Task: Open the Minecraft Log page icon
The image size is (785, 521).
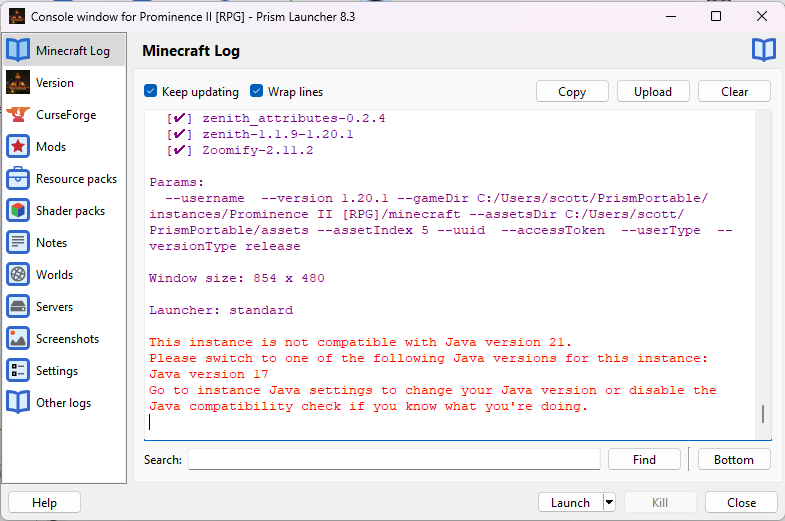Action: (x=18, y=51)
